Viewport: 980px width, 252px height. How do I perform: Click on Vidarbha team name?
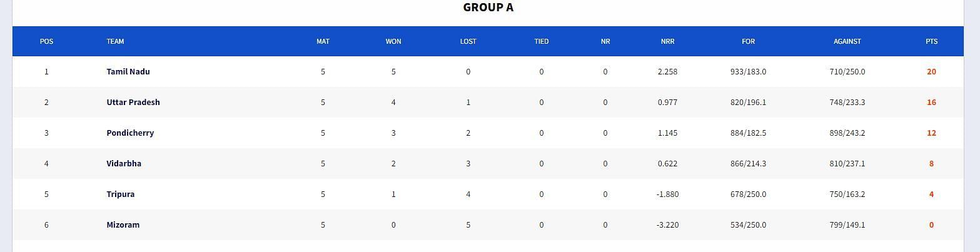(124, 163)
